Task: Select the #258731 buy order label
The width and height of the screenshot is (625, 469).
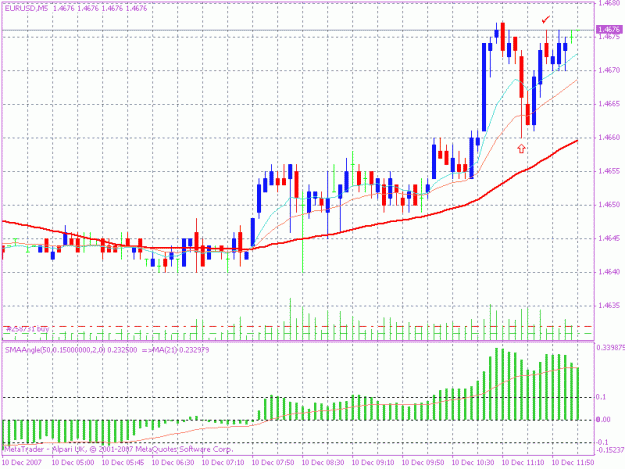Action: click(x=27, y=329)
